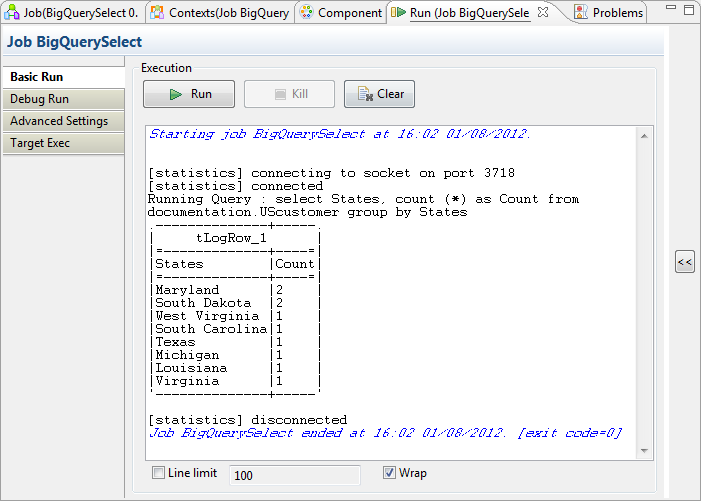Switch to the Contexts(Job BigQuery) tab
Screen dimensions: 701x501
(x=221, y=13)
